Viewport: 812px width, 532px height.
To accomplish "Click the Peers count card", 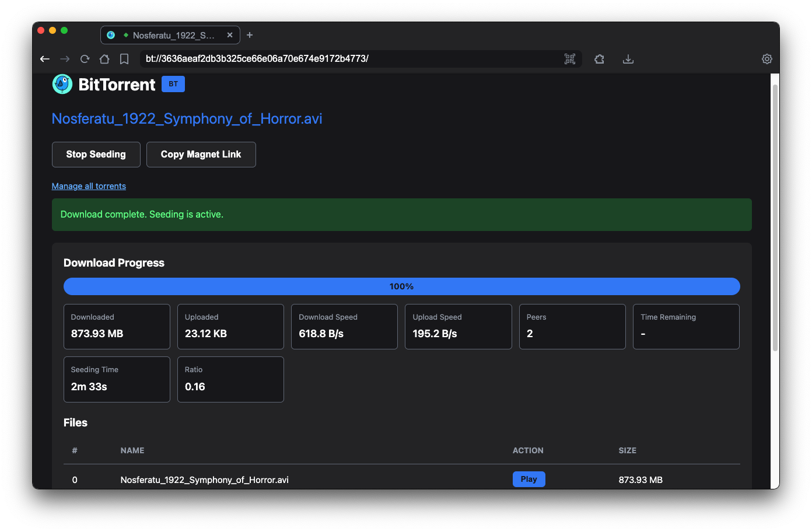I will [572, 327].
